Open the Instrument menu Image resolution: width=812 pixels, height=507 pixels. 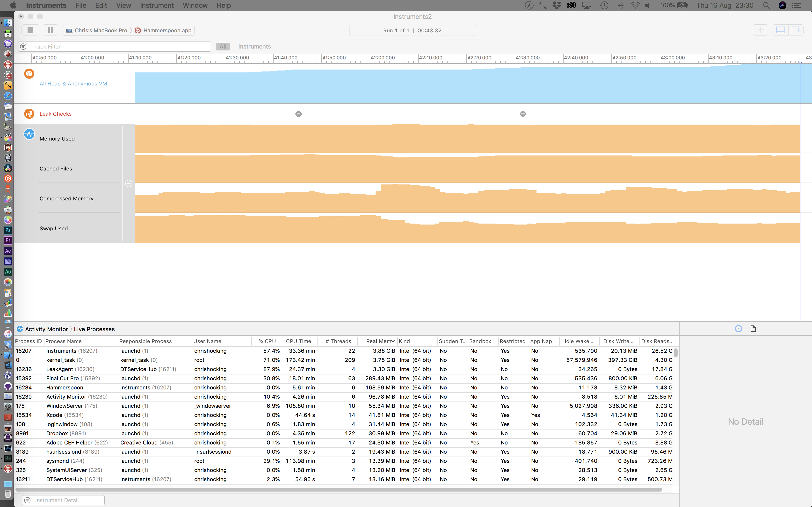click(157, 5)
